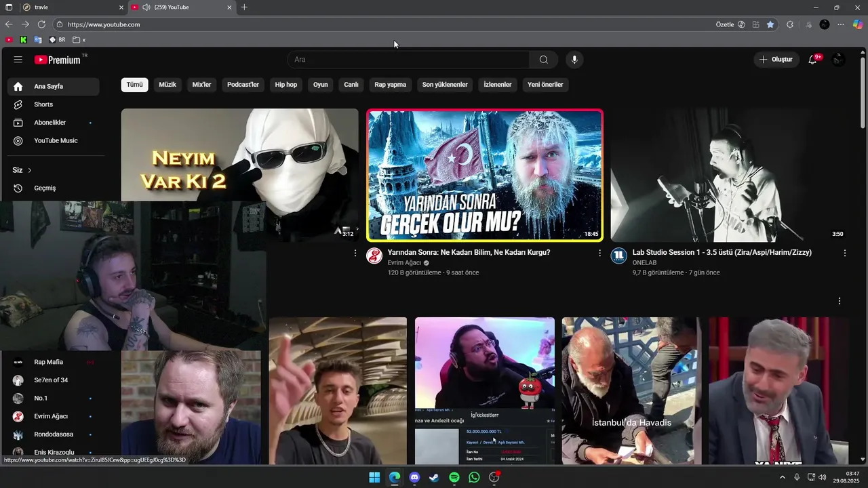Open Spotify from the taskbar
Screen dimensions: 868x488
[454, 478]
